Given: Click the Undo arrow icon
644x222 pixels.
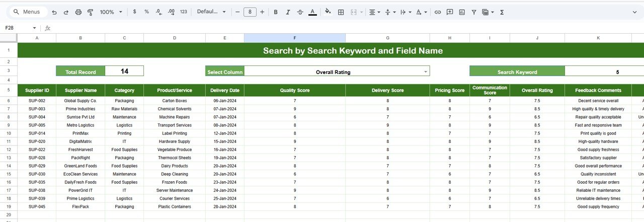Looking at the screenshot, I should [54, 12].
